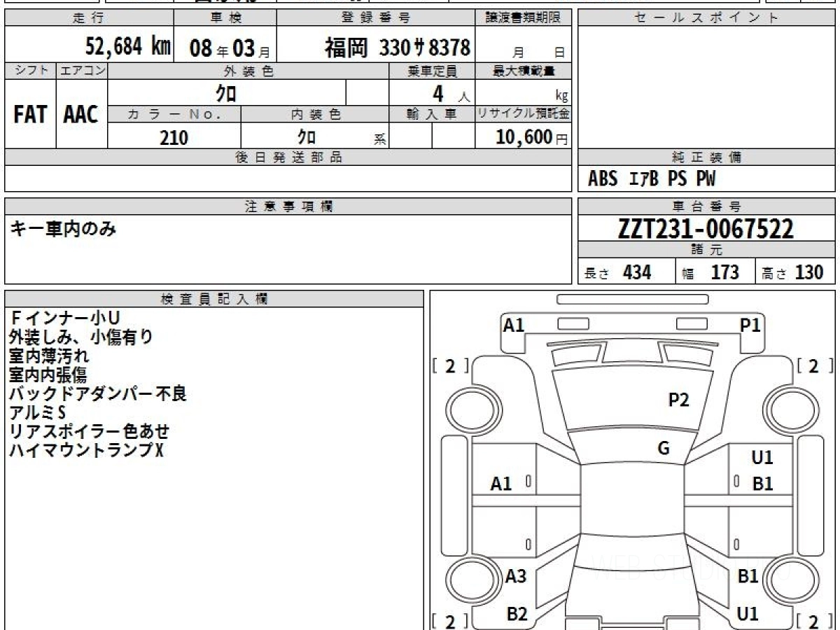Click the "U1" mark below the rear B1 mark

[748, 614]
